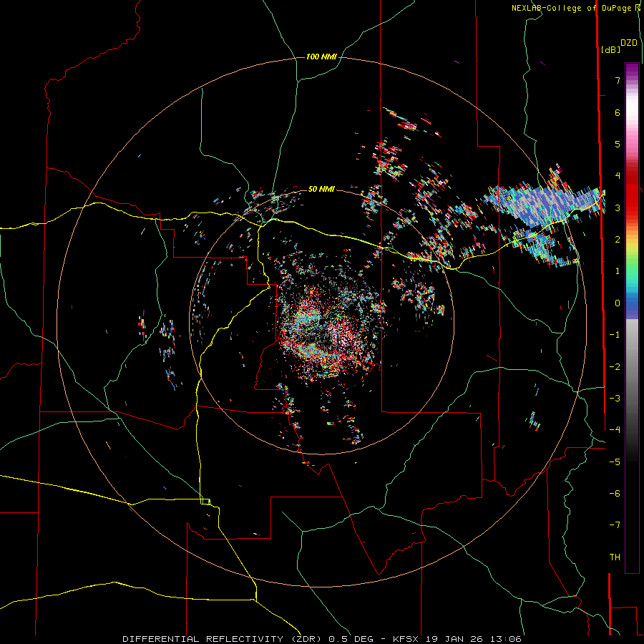Image resolution: width=644 pixels, height=644 pixels.
Task: Click the 4 value on color scale
Action: point(618,176)
